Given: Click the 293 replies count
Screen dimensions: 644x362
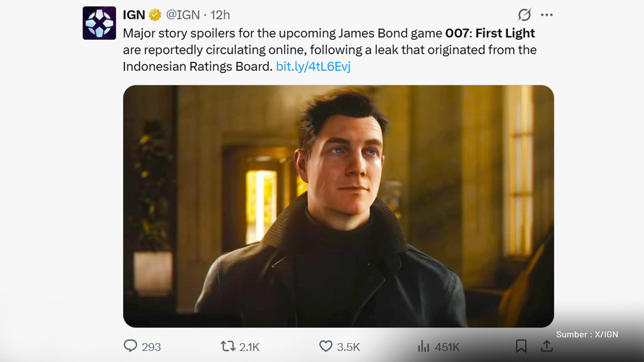Looking at the screenshot, I should 151,347.
